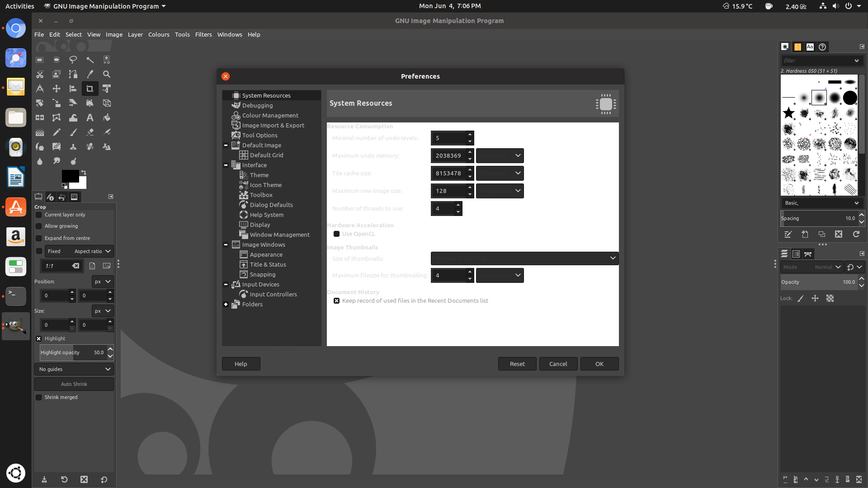Select the Bucket Fill tool

point(107,117)
